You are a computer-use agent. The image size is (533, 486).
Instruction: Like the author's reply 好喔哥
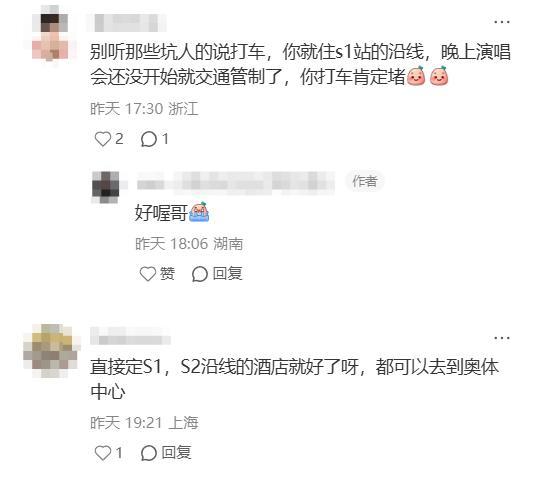coord(148,274)
